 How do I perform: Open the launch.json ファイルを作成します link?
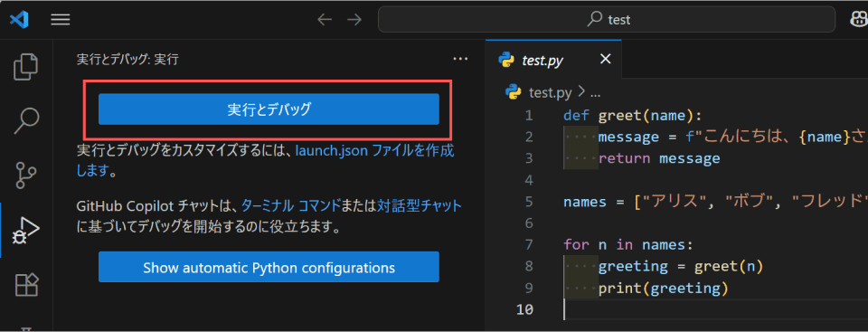pyautogui.click(x=265, y=160)
